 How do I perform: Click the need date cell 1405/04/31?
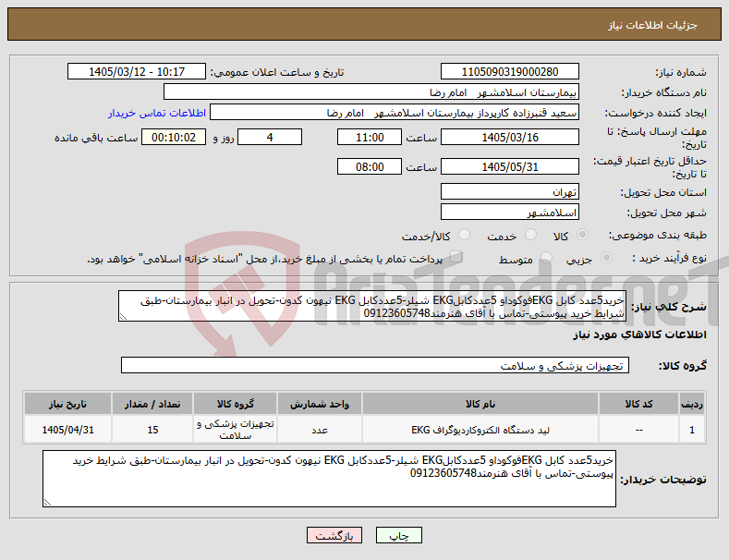click(67, 430)
